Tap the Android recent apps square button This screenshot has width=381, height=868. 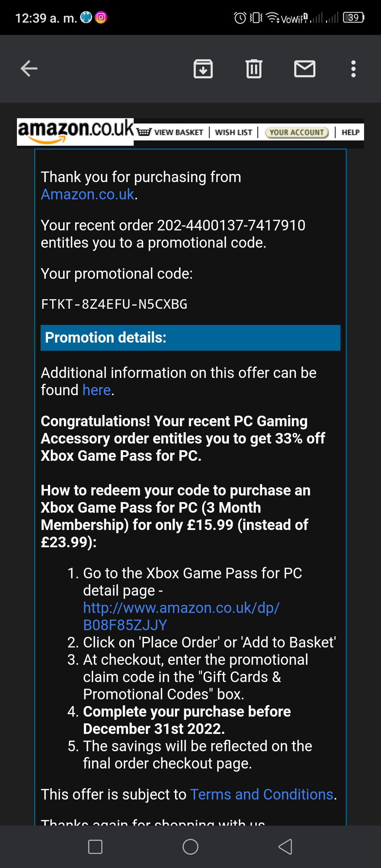pyautogui.click(x=95, y=846)
